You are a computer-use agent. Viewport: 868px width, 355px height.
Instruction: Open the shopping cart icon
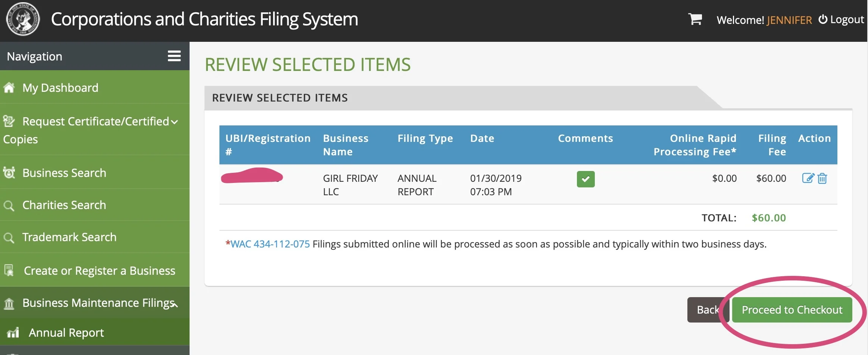pos(695,19)
